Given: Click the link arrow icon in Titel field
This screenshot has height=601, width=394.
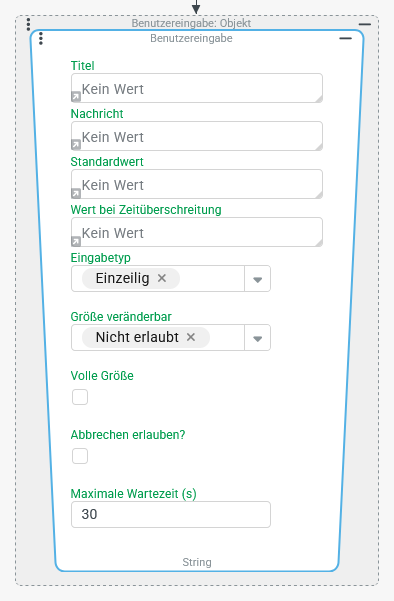Looking at the screenshot, I should (x=76, y=97).
